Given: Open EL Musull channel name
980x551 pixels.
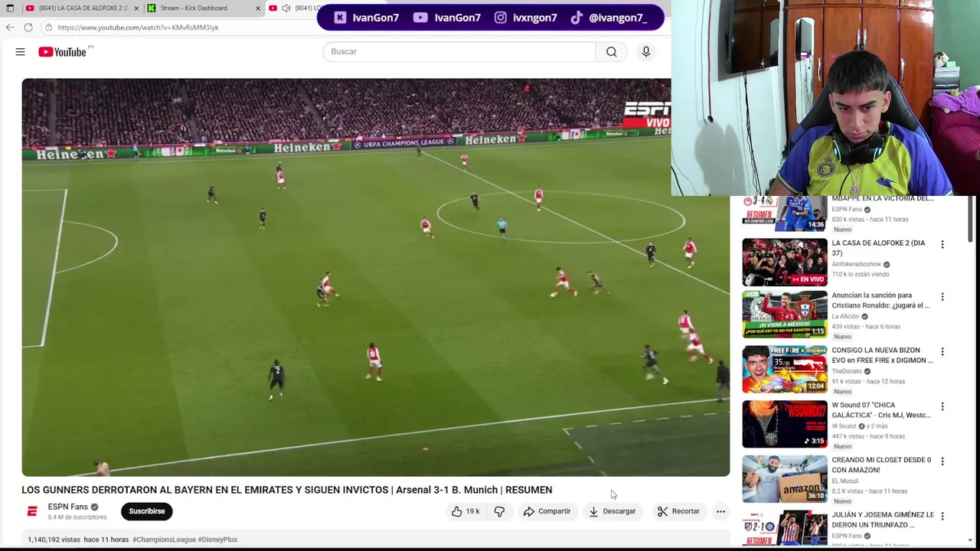Looking at the screenshot, I should [x=845, y=481].
